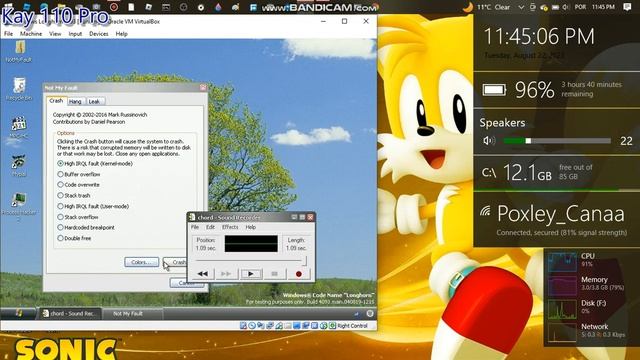Open Sound Recorder Edit menu
The image size is (640, 360).
click(x=210, y=227)
